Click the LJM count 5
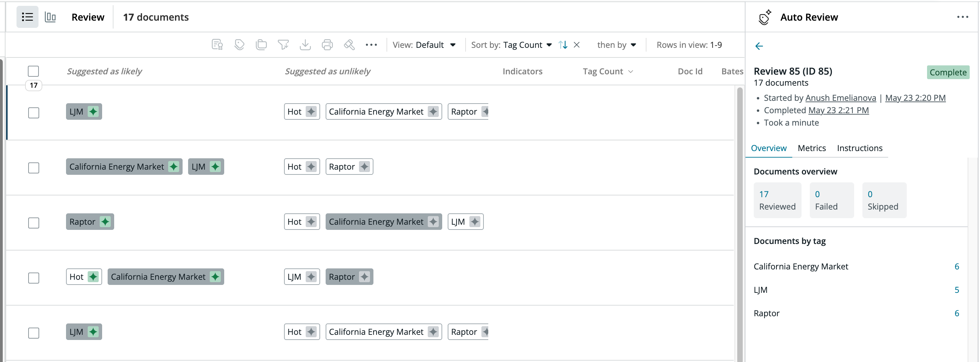The height and width of the screenshot is (362, 980). click(x=956, y=290)
